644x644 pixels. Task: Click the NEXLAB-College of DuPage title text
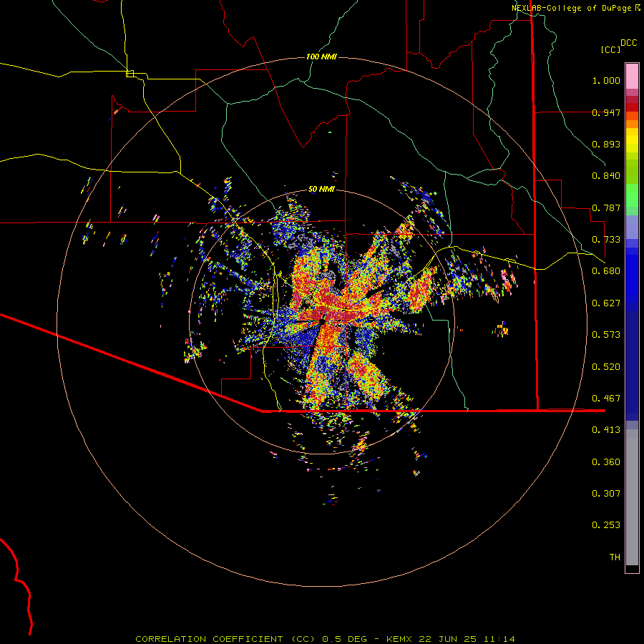coord(572,8)
